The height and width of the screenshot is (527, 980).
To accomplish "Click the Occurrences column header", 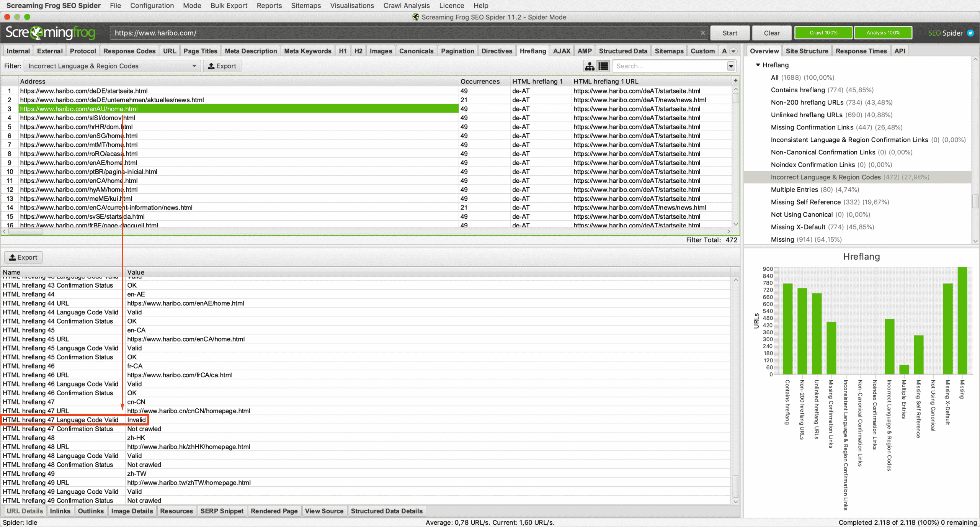I will coord(484,81).
